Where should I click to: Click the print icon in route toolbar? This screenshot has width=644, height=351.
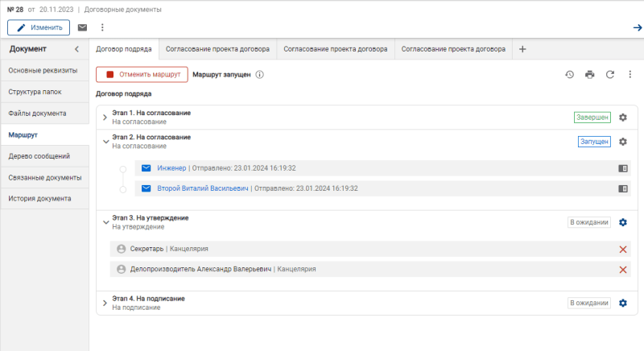[x=589, y=75]
